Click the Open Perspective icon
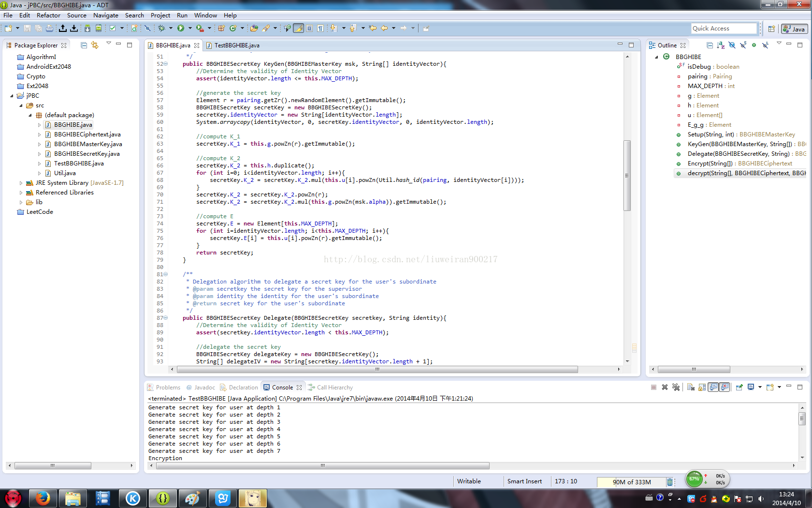Screen dimensions: 812x508 click(x=771, y=29)
